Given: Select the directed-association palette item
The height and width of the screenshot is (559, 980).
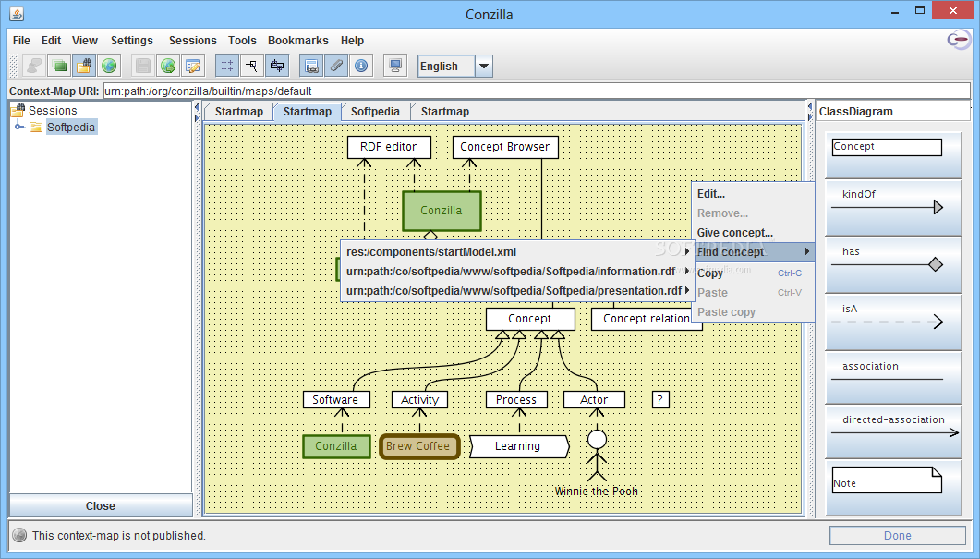Looking at the screenshot, I should 893,431.
